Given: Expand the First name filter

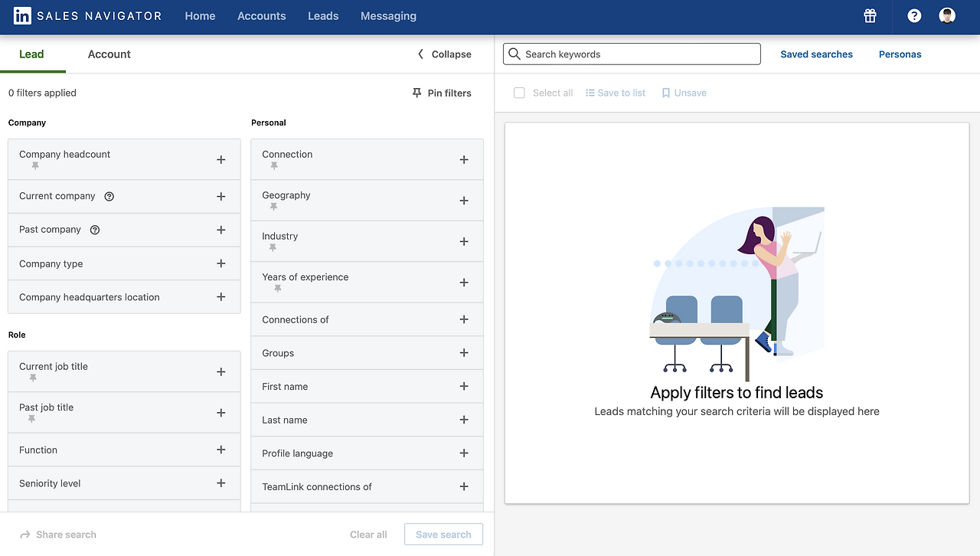Looking at the screenshot, I should pos(464,387).
